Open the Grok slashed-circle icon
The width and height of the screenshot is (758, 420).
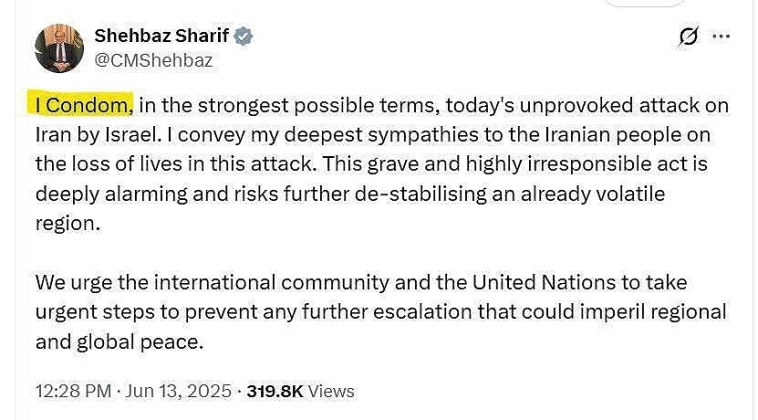[x=687, y=37]
